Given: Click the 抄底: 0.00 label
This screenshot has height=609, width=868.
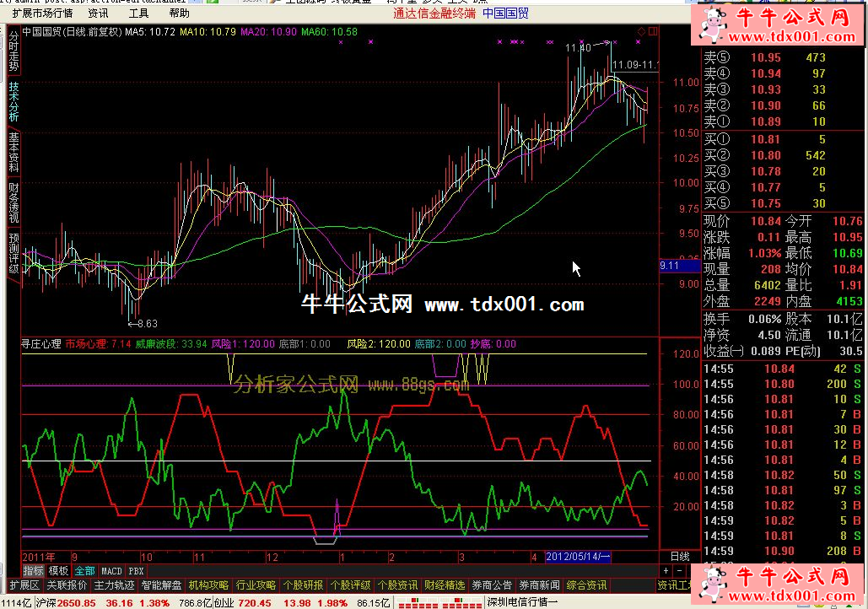Looking at the screenshot, I should 493,344.
